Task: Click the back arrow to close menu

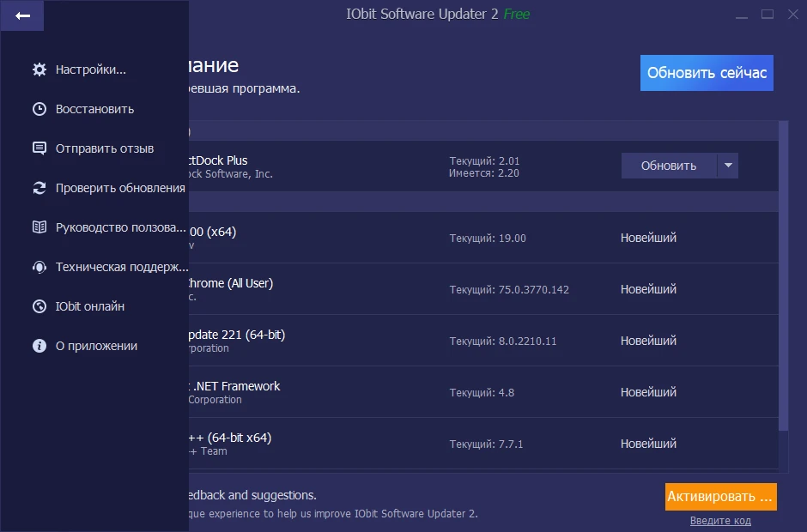Action: 23,15
